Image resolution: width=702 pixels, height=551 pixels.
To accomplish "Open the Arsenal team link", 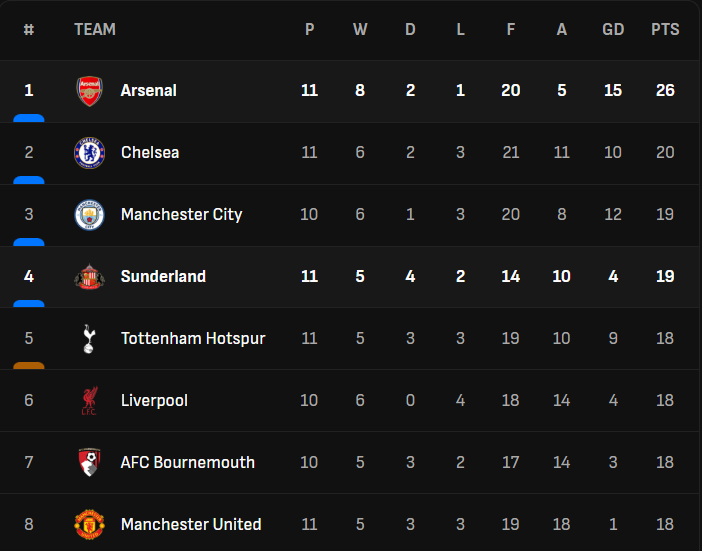I will (x=148, y=91).
